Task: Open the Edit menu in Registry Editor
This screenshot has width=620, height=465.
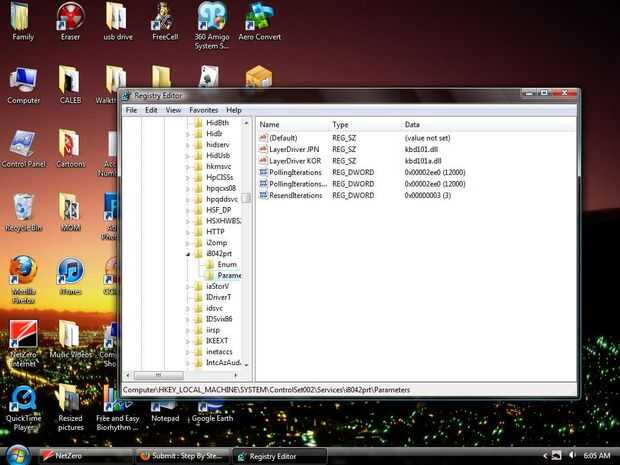Action: click(x=151, y=110)
